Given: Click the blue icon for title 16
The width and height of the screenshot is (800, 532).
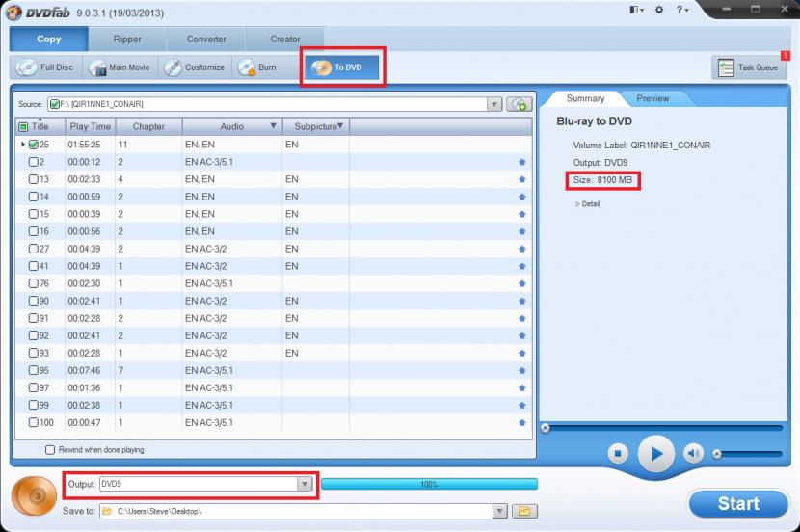Looking at the screenshot, I should 522,231.
